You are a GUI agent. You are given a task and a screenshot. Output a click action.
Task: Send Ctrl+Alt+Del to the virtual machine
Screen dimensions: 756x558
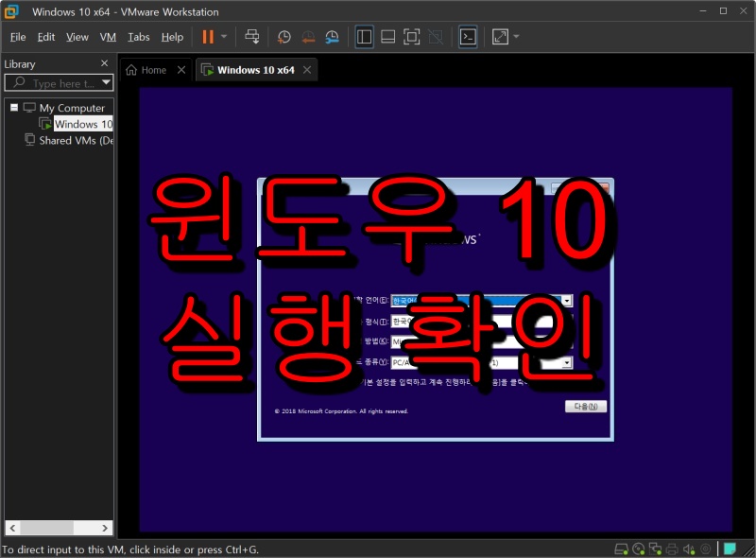252,36
